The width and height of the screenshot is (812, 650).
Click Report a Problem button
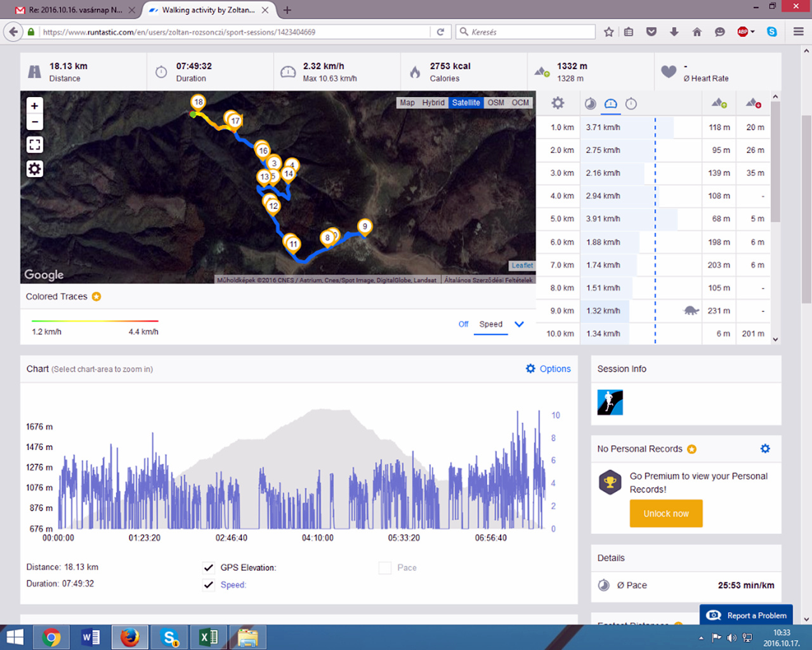click(x=747, y=616)
